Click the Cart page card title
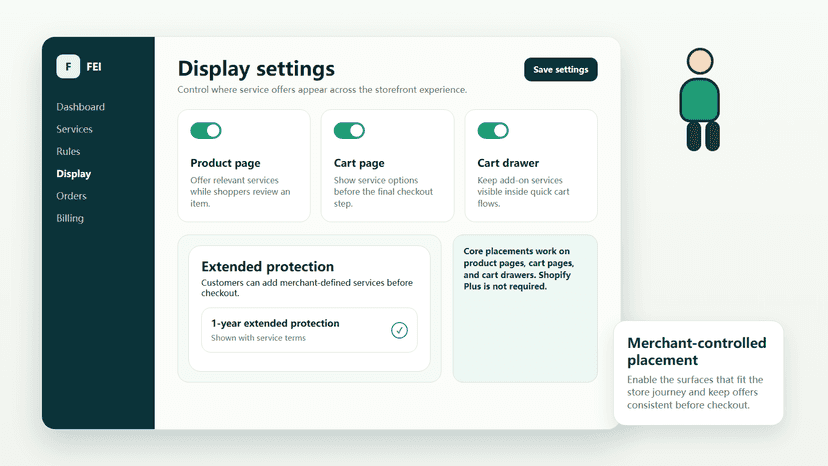 click(x=359, y=163)
